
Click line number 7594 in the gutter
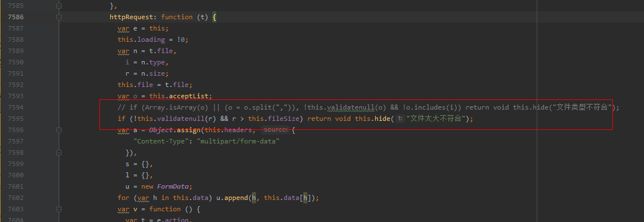16,107
